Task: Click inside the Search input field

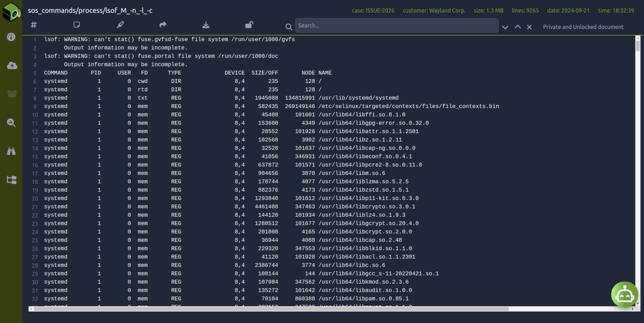Action: coord(396,26)
